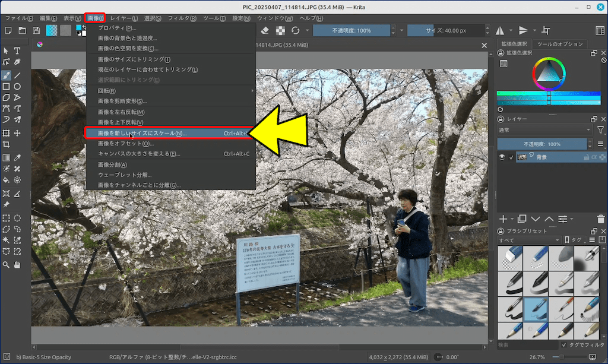Screen dimensions: 608x364
Task: Select the Text tool in toolbox
Action: pos(17,51)
